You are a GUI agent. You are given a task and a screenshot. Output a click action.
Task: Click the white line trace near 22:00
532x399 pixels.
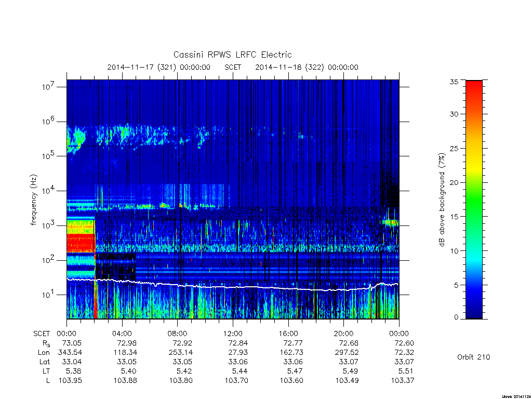point(371,288)
